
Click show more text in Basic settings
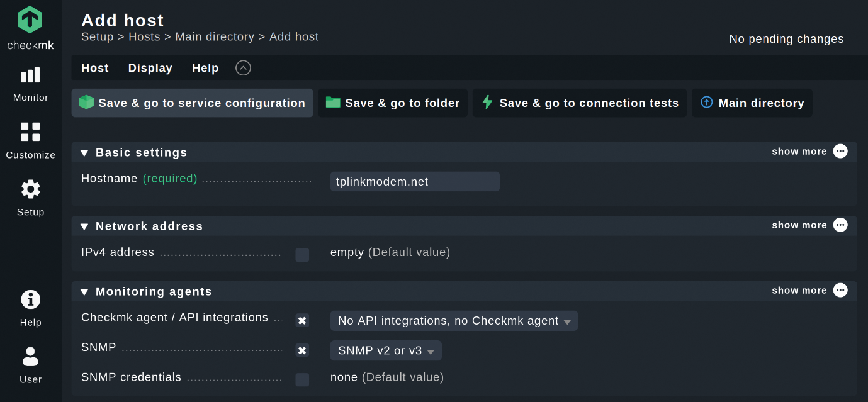click(799, 152)
